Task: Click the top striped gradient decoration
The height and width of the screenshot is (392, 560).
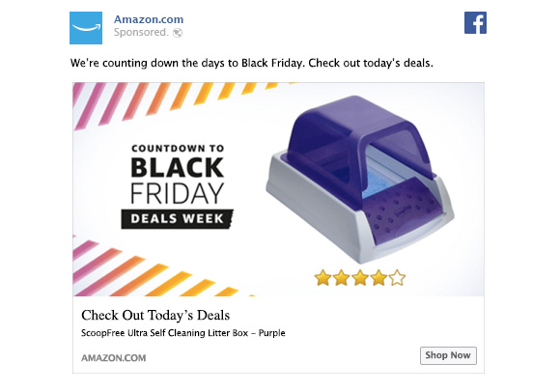Action: coord(182,105)
